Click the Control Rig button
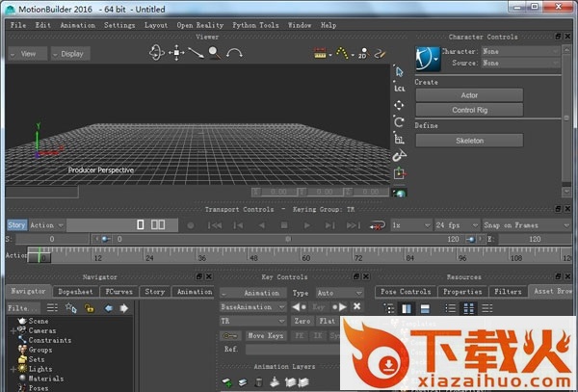578x392 pixels. point(469,110)
